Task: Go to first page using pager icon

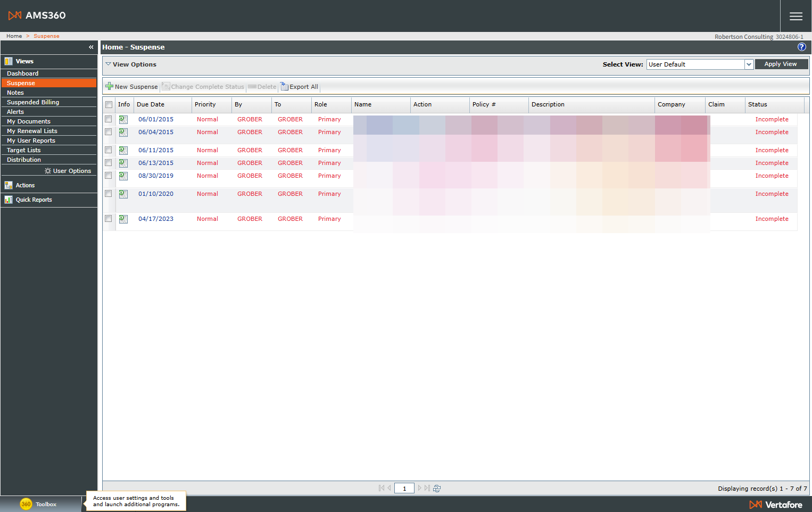Action: [x=382, y=488]
